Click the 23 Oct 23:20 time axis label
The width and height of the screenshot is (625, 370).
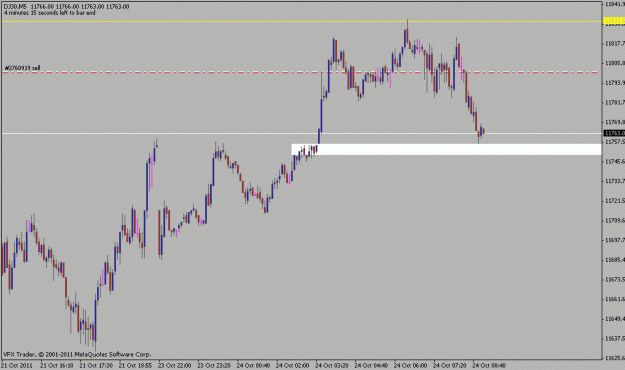(x=214, y=365)
